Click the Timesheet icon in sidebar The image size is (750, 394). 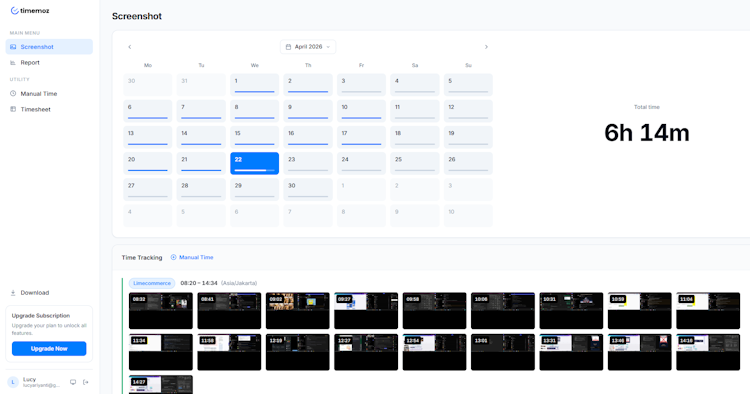click(13, 109)
